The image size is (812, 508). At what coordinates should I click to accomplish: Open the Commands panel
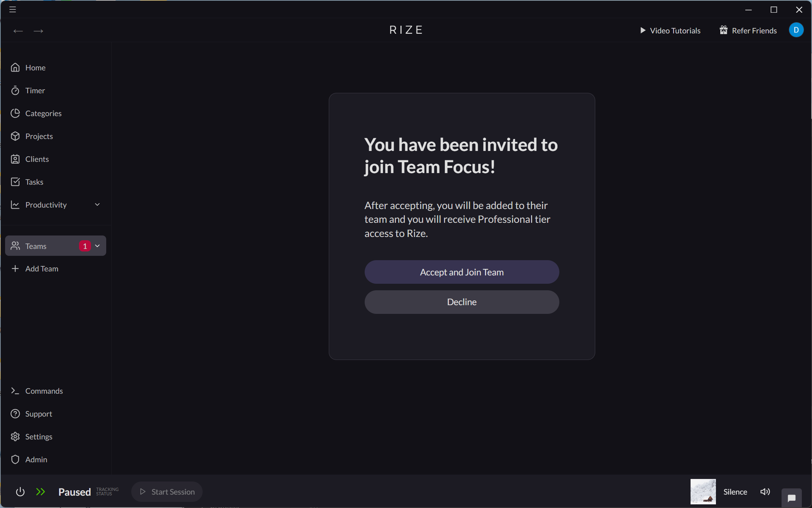click(x=44, y=391)
